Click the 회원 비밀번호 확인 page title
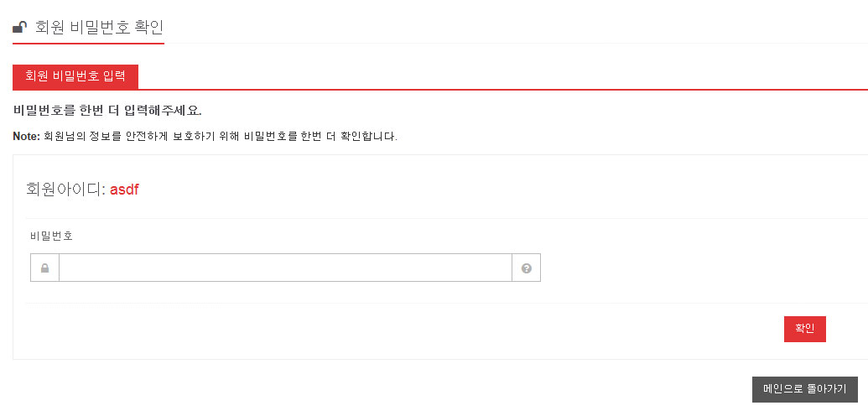 (99, 27)
